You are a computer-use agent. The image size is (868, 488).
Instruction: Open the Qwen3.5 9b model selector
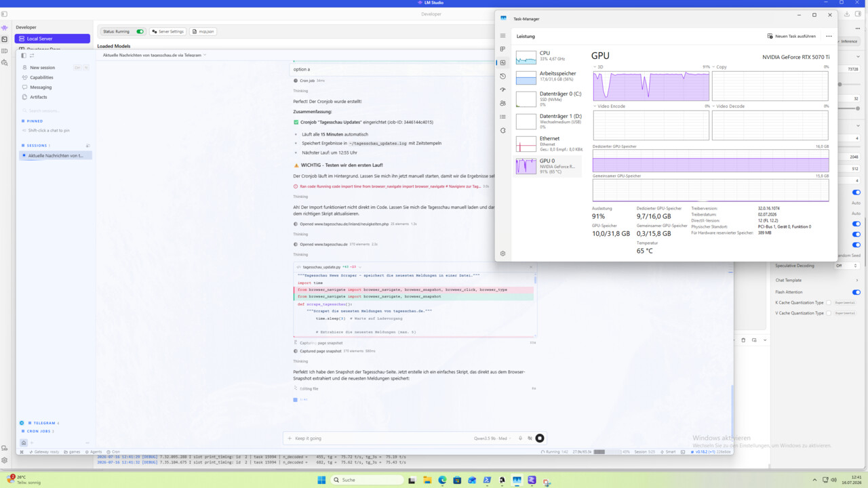point(490,439)
